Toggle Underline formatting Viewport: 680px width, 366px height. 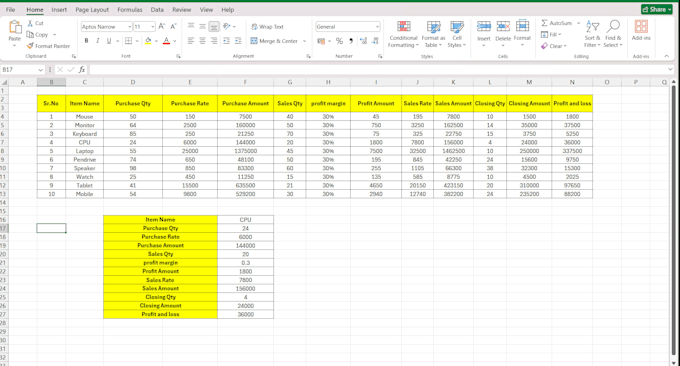click(x=109, y=41)
